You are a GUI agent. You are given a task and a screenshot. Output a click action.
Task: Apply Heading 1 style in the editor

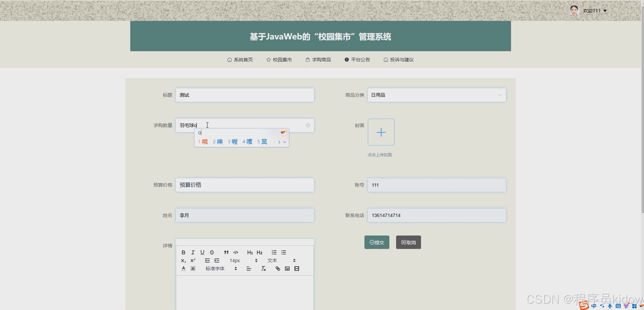pyautogui.click(x=250, y=252)
